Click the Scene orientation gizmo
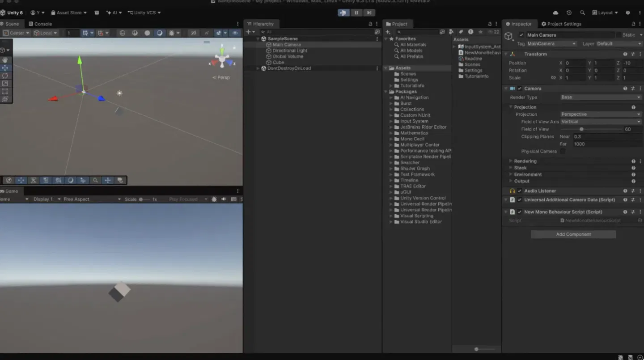This screenshot has width=644, height=360. point(222,58)
